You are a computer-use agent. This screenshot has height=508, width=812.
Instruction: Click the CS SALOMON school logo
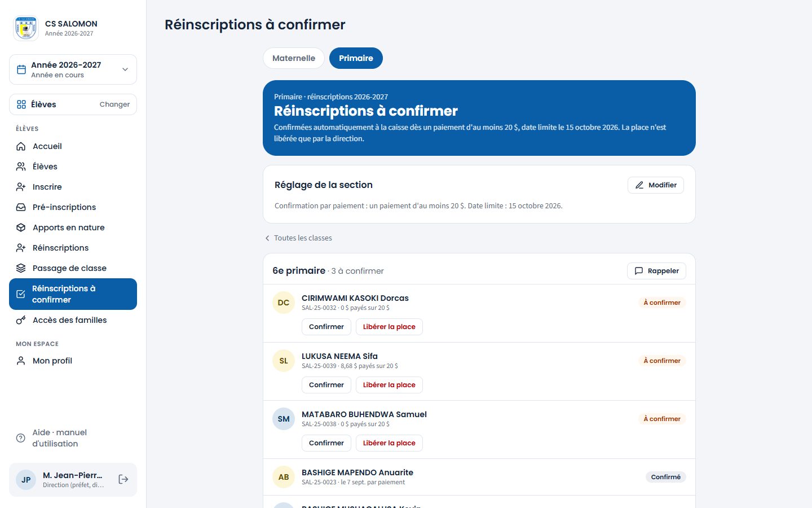[x=26, y=28]
